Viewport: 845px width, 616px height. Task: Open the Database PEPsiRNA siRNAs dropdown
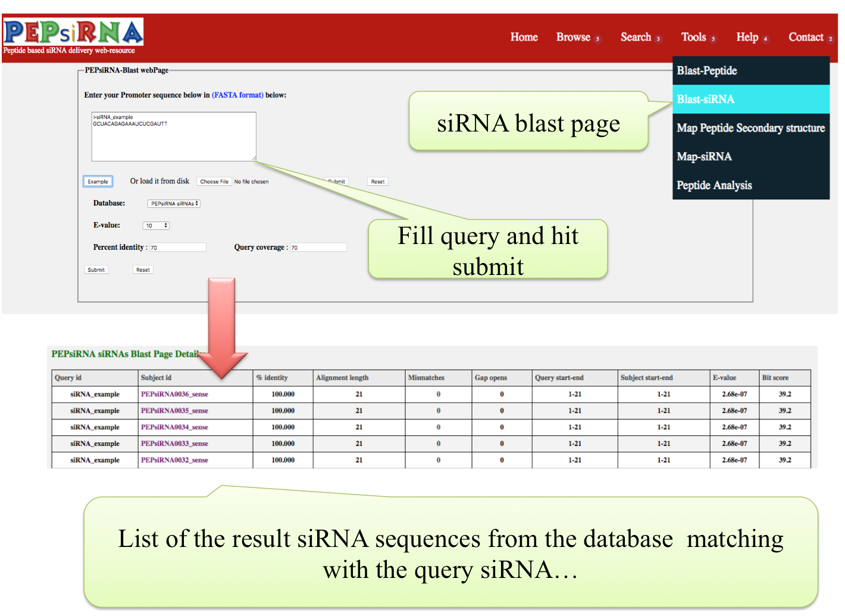174,204
